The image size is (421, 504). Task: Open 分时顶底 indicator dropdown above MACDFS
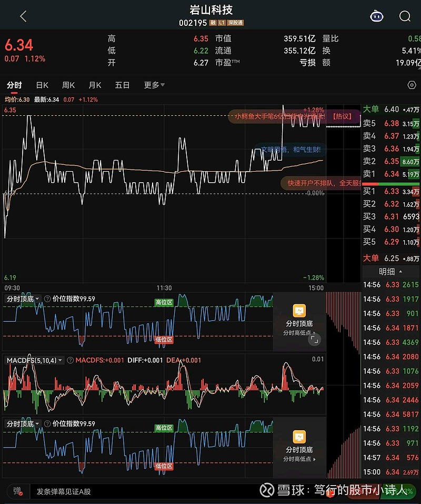(x=23, y=299)
